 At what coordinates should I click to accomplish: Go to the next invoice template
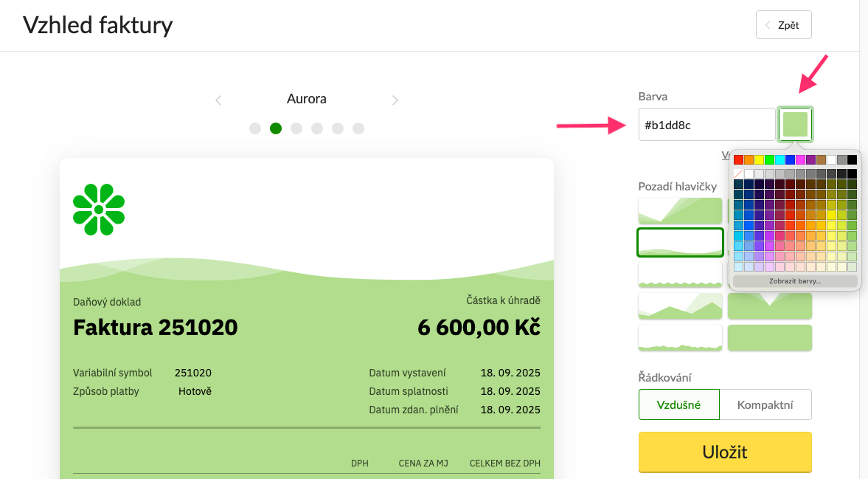395,100
